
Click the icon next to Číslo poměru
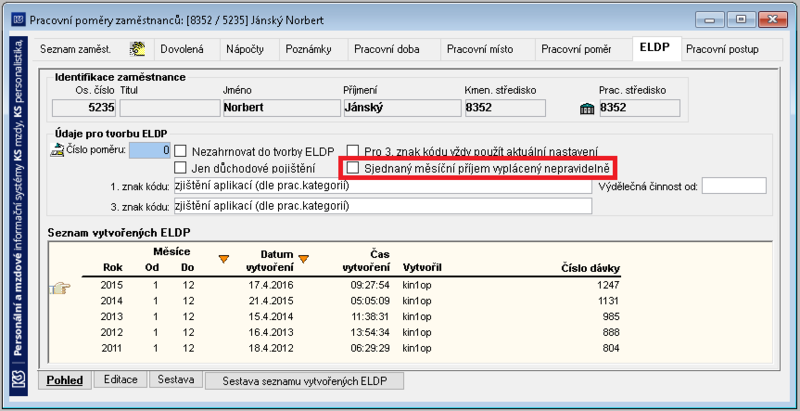[x=57, y=150]
